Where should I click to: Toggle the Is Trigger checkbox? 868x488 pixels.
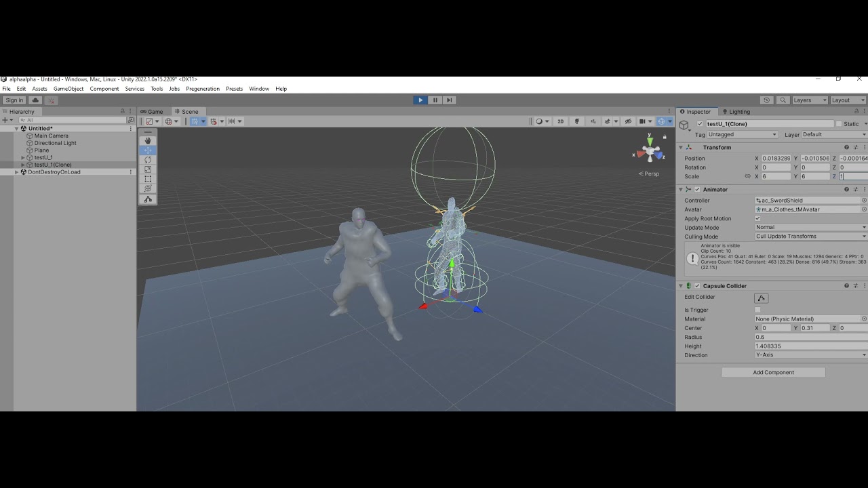(x=757, y=309)
